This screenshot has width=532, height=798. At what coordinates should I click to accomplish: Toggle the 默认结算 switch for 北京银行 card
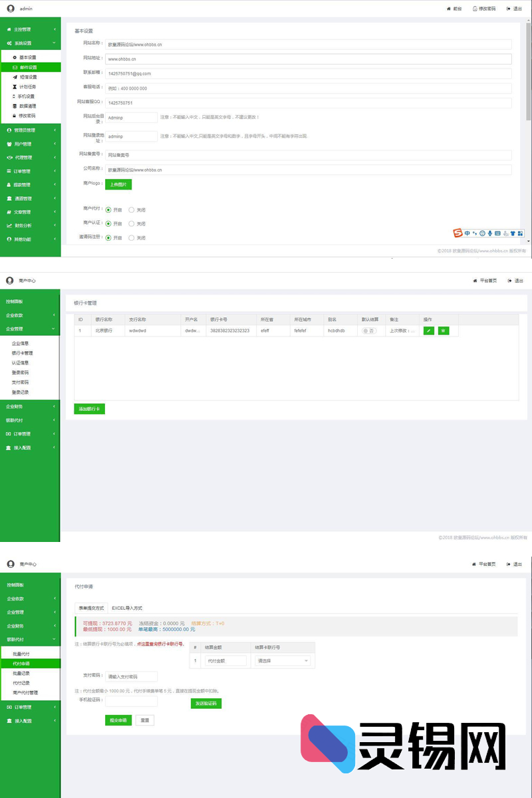(369, 331)
